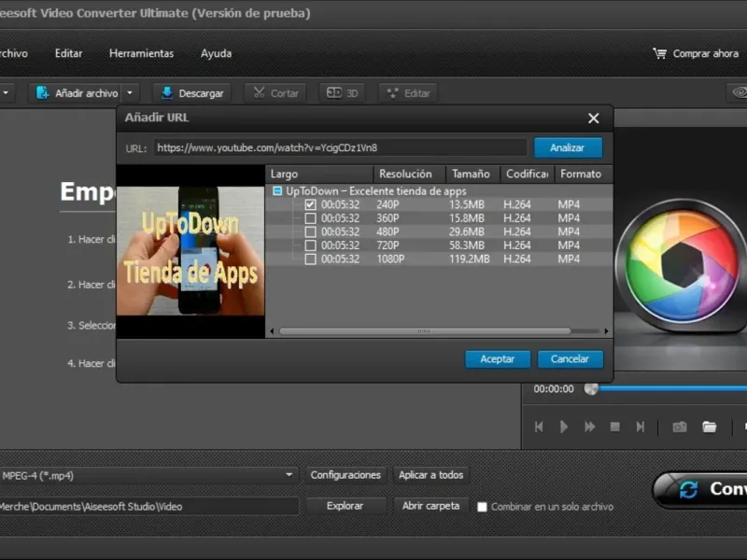
Task: Check the 720P resolution checkbox
Action: (x=310, y=245)
